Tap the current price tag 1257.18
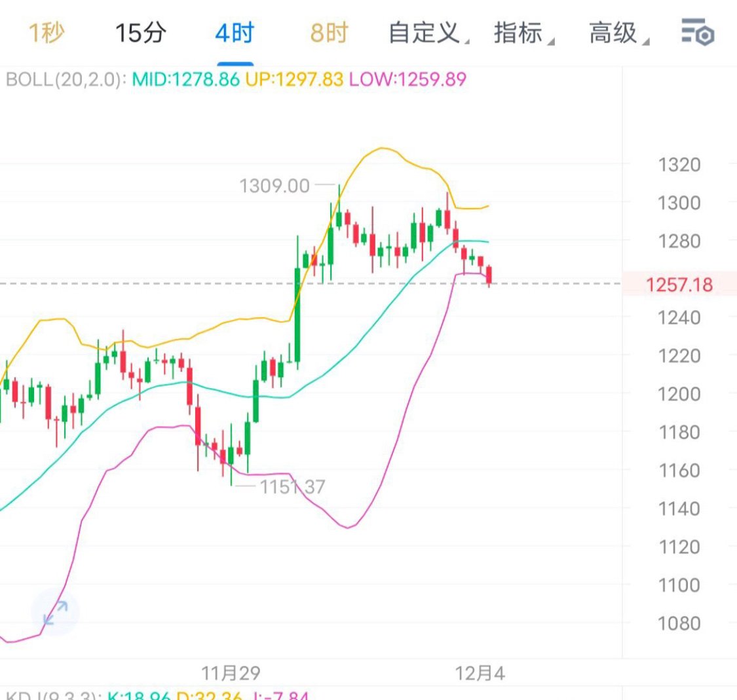This screenshot has width=737, height=700. click(679, 284)
